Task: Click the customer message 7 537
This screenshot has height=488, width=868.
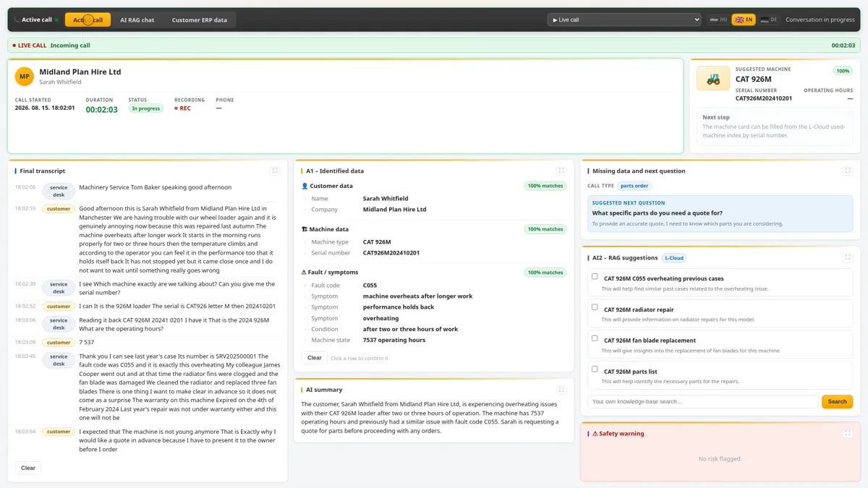Action: [x=87, y=343]
